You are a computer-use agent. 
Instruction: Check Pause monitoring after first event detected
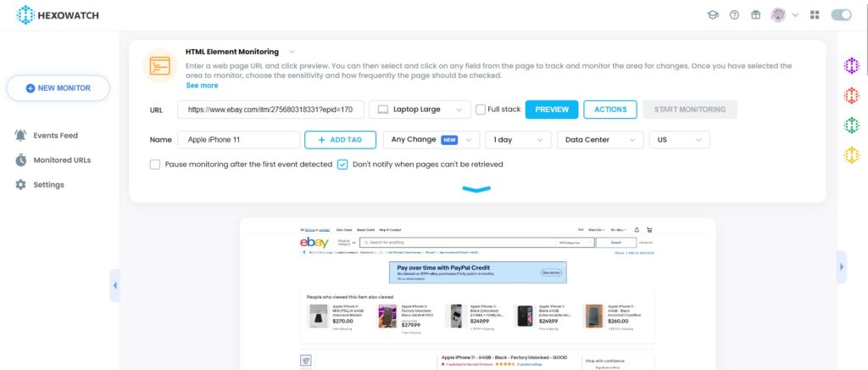155,165
